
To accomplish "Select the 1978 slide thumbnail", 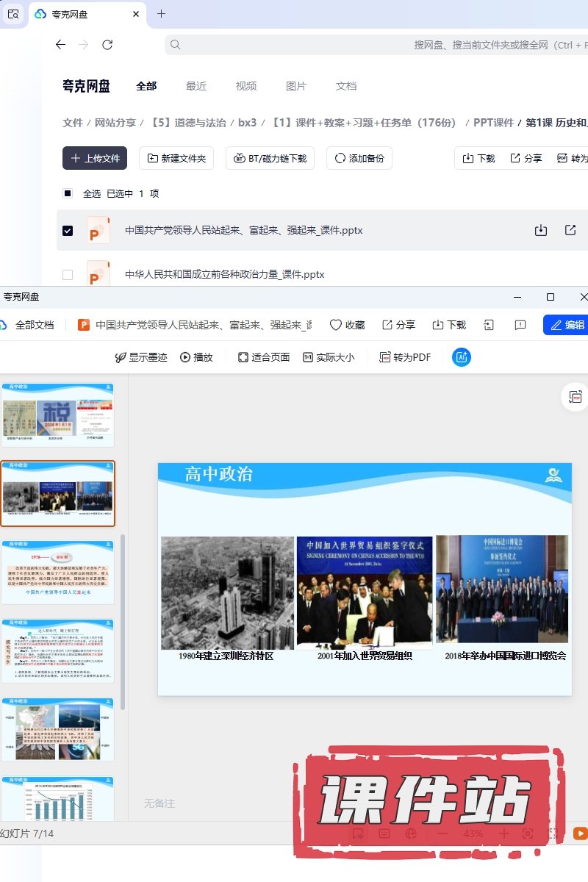I will [58, 572].
